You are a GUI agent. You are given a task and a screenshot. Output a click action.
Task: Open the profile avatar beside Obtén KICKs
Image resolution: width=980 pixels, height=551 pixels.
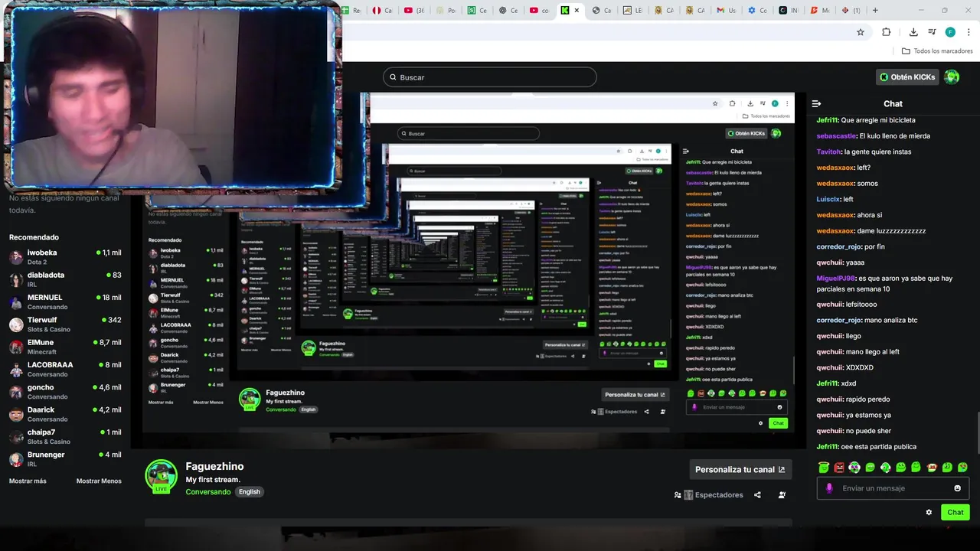952,77
